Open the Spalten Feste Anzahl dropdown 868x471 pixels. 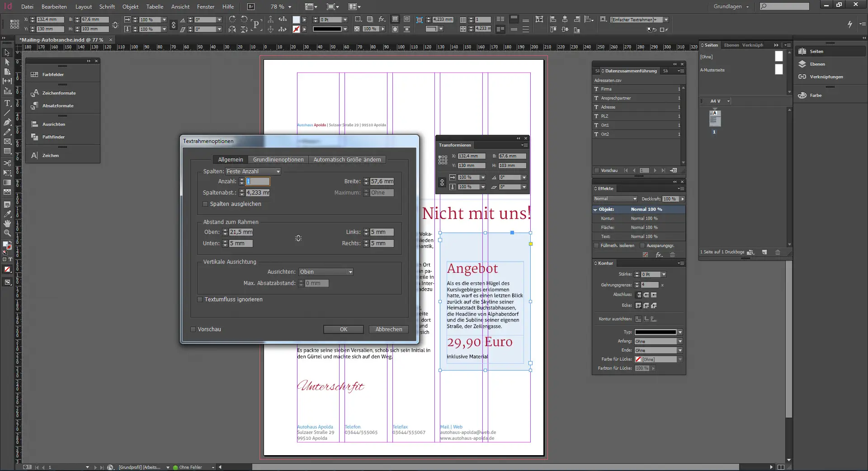pos(253,171)
